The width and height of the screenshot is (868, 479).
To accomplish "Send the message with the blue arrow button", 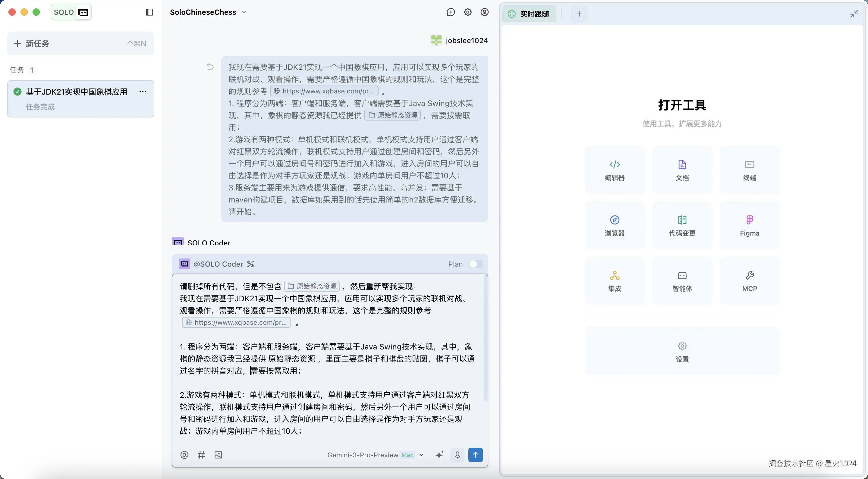I will coord(475,455).
